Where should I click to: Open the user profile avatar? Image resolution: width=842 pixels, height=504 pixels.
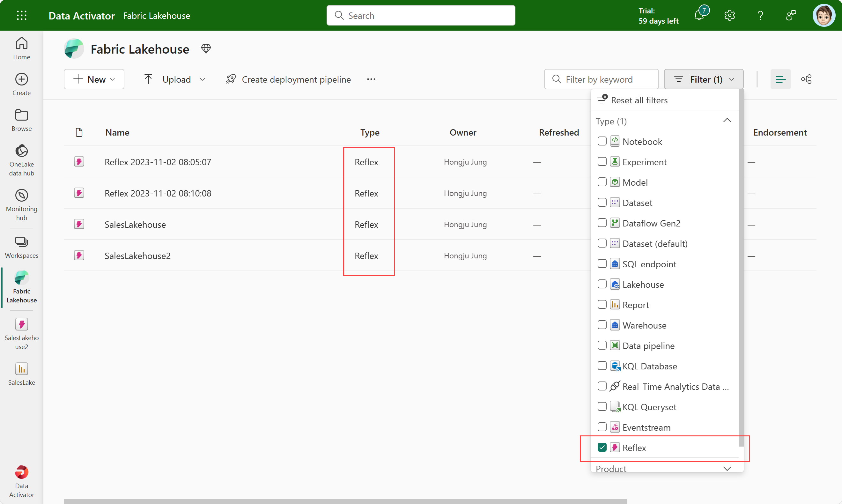(824, 15)
